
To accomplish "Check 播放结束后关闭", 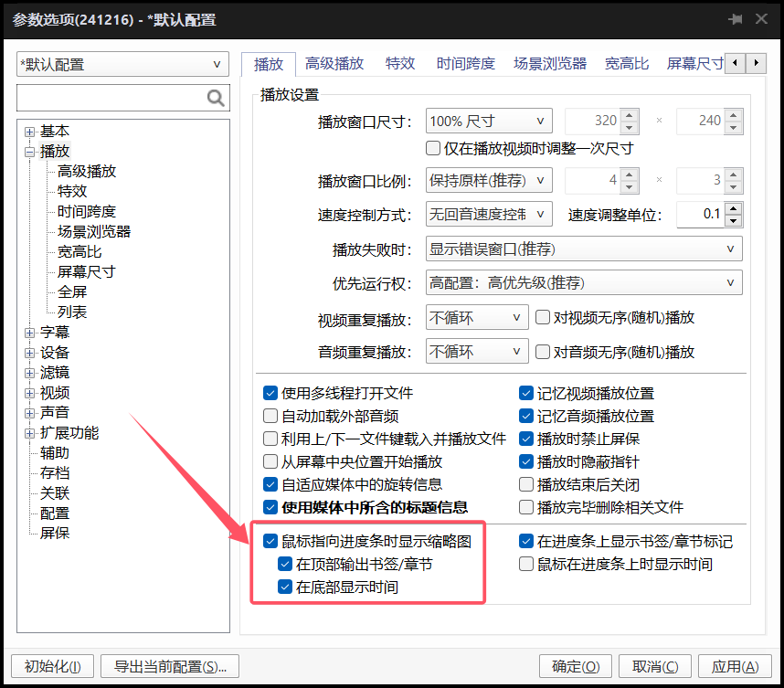I will coord(526,484).
